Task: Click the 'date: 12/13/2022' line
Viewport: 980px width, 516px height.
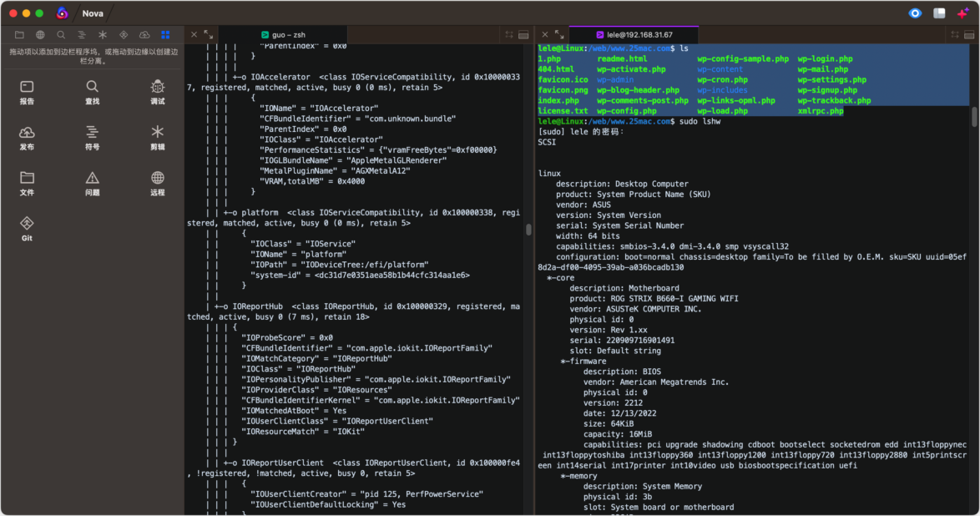Action: click(620, 413)
